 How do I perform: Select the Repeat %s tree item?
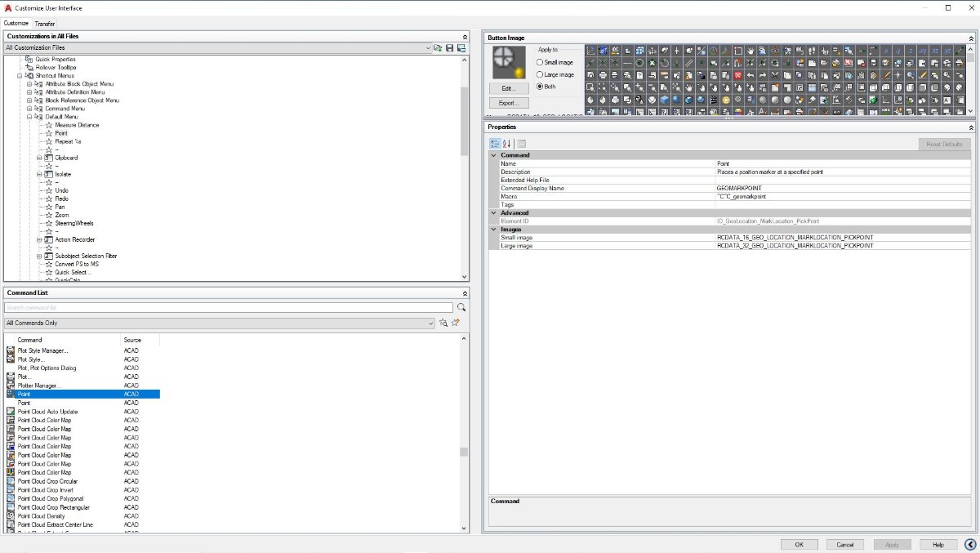pos(69,141)
